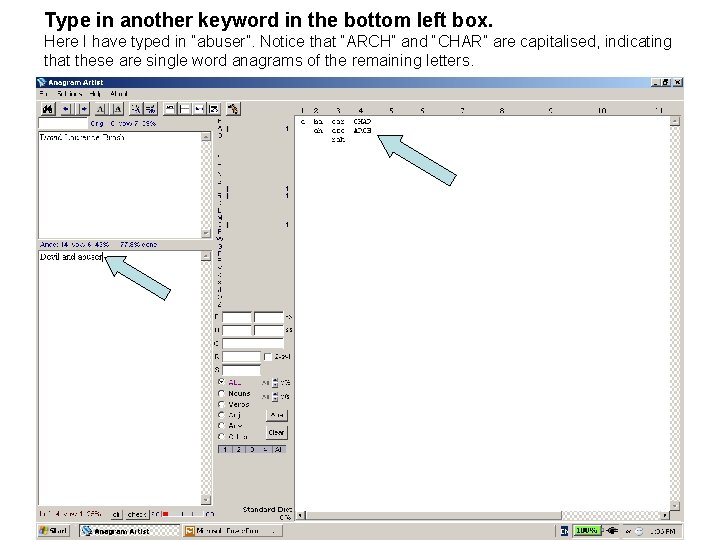Open the Help menu
This screenshot has width=720, height=540.
click(95, 94)
